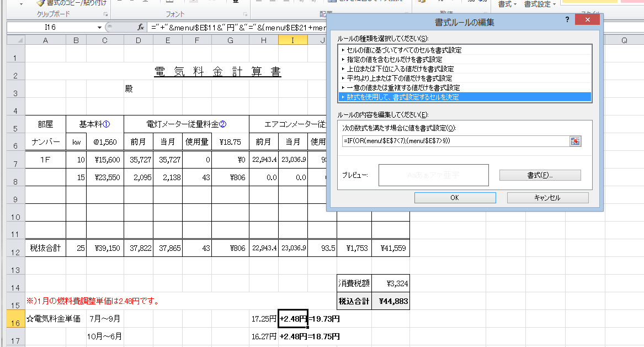The image size is (644, 347).
Task: Click cell 7月～9月
Action: tap(105, 319)
